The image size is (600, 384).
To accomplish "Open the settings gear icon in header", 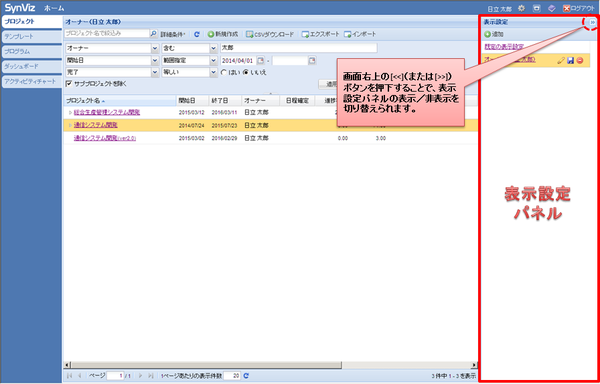I will 521,8.
